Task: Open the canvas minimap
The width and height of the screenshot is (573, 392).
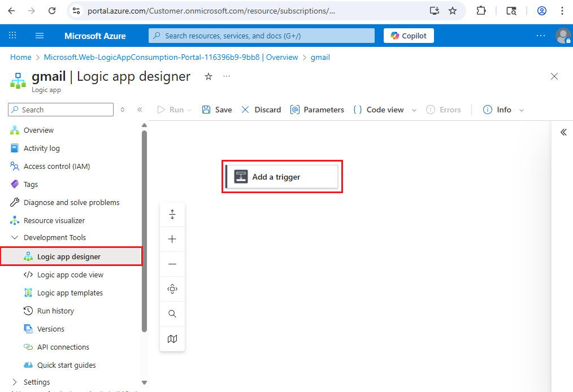Action: 172,339
